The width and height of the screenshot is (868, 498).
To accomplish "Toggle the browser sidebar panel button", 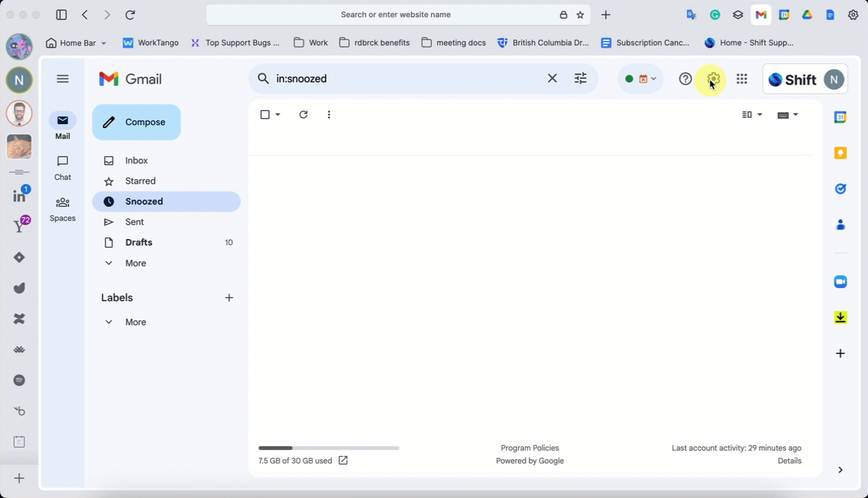I will point(61,15).
